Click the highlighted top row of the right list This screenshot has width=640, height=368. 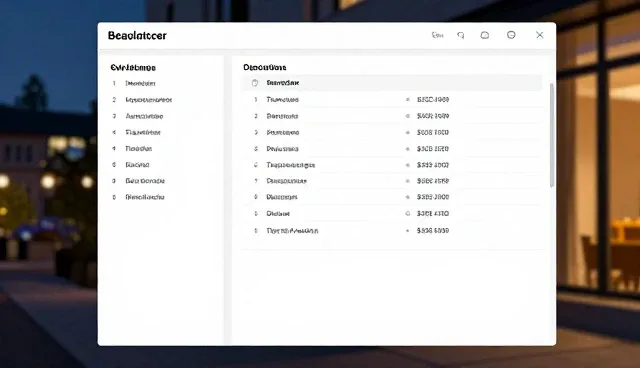coord(392,83)
